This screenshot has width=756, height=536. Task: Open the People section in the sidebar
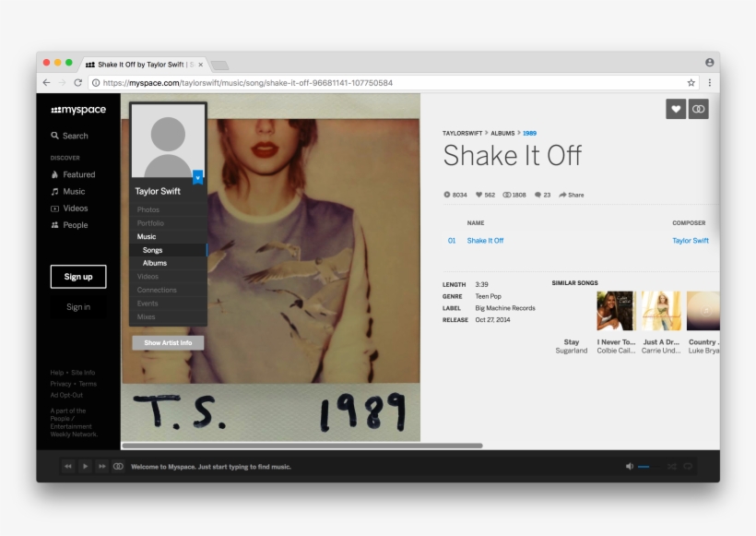coord(72,225)
